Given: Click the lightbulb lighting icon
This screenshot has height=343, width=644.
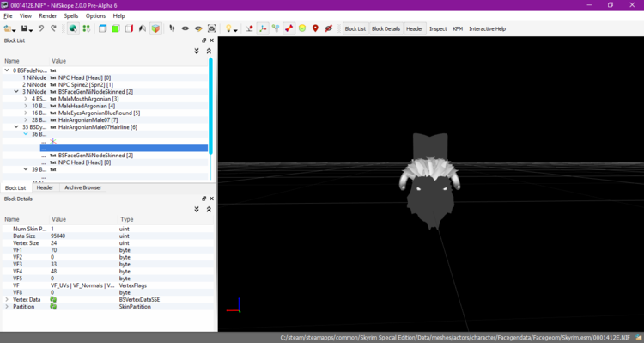Looking at the screenshot, I should click(228, 28).
